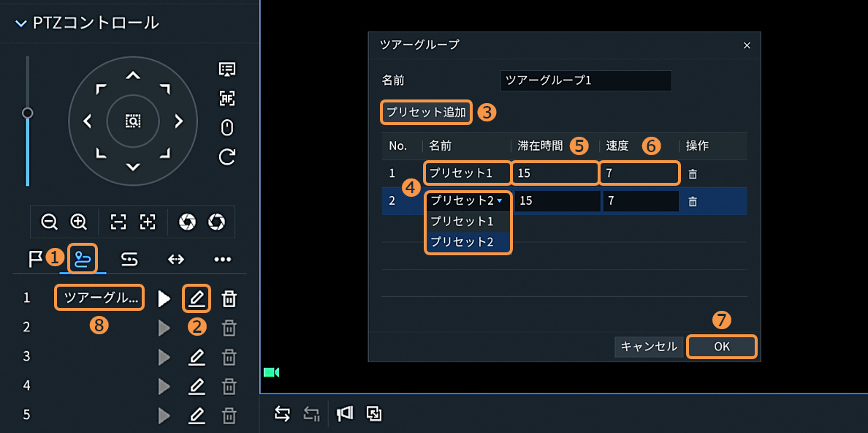The height and width of the screenshot is (433, 868).
Task: Click the edit pencil for tour 1
Action: (197, 298)
